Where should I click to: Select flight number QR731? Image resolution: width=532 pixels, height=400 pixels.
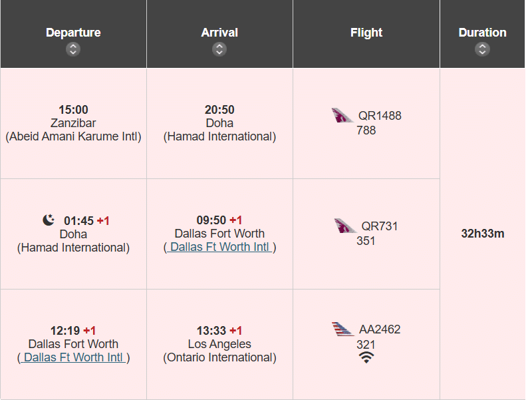pyautogui.click(x=379, y=226)
